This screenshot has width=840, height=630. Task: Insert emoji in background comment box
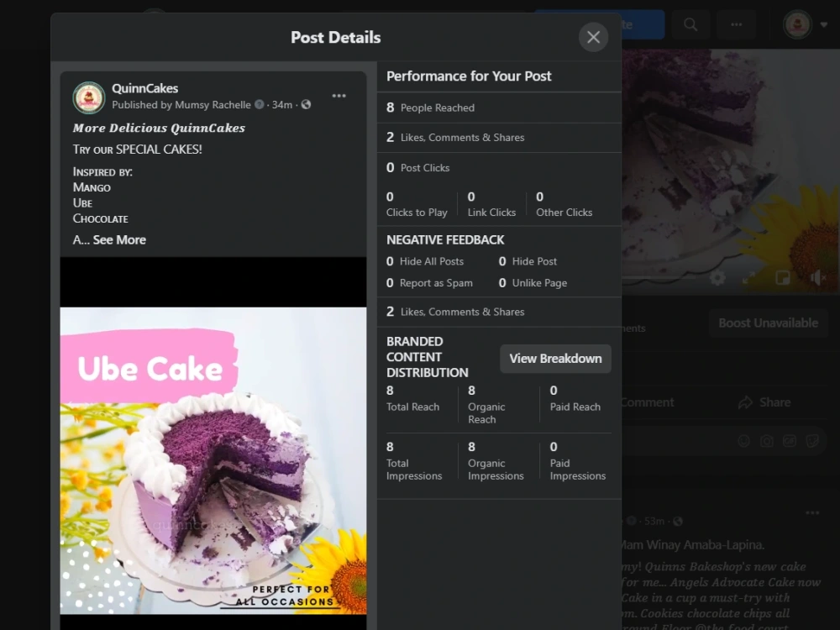[743, 441]
